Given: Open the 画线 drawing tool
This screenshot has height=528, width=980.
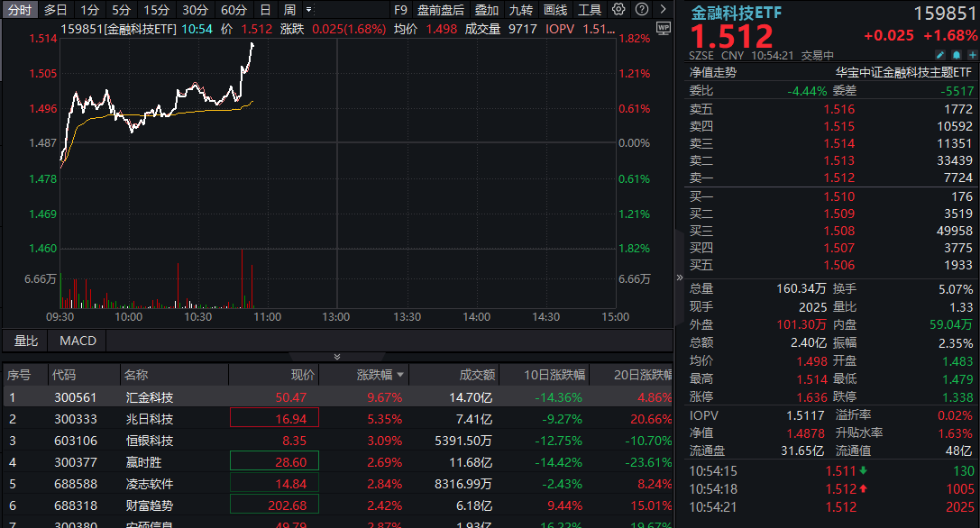Looking at the screenshot, I should 554,10.
